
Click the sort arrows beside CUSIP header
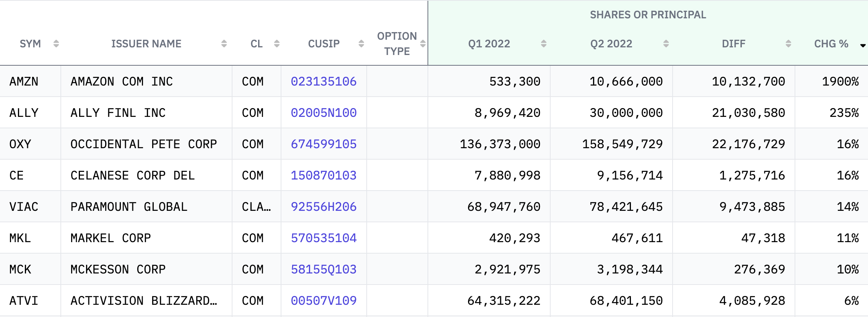point(361,44)
